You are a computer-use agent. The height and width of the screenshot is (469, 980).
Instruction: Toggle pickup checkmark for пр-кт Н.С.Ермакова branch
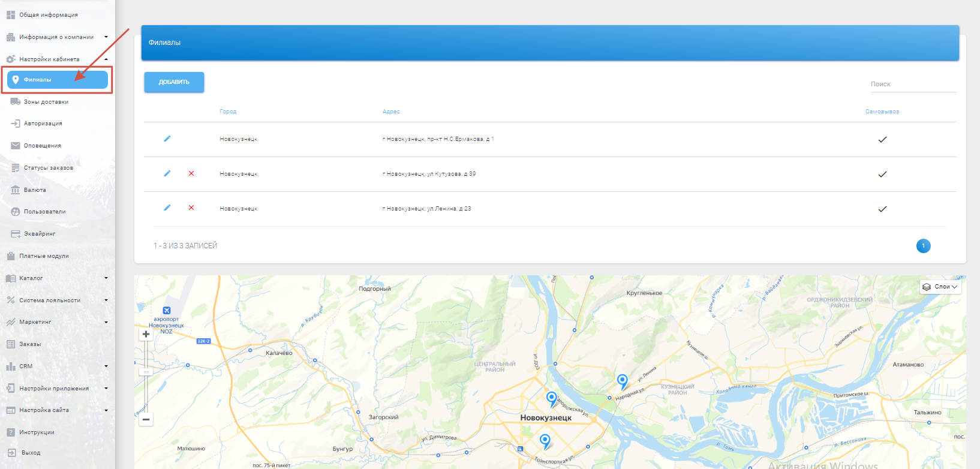pyautogui.click(x=882, y=140)
